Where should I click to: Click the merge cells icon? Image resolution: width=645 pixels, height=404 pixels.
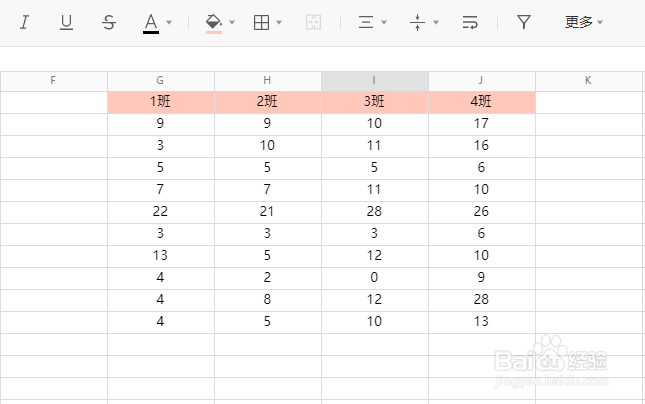point(312,22)
